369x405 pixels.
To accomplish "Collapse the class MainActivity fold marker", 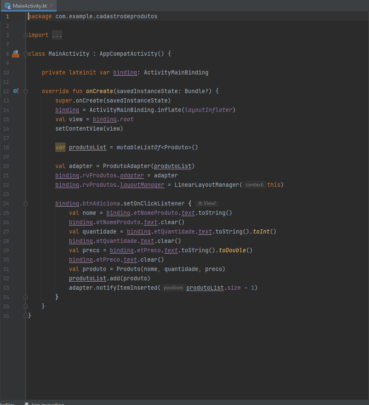I will (26, 54).
